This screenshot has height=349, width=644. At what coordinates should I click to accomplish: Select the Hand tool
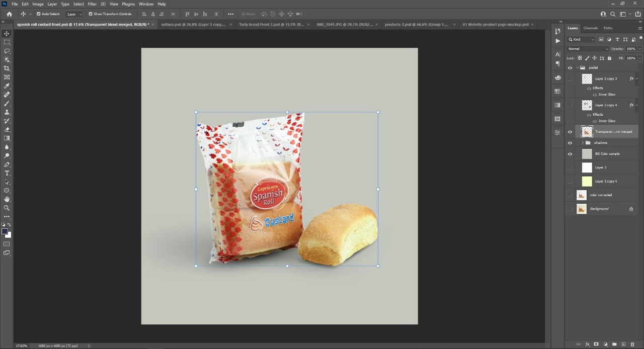point(7,199)
